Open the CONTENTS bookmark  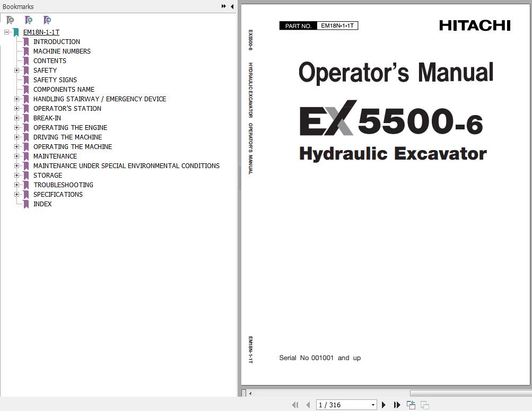[x=50, y=60]
